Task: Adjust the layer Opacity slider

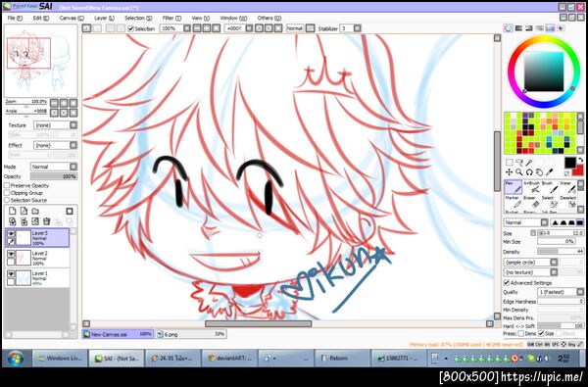Action: click(54, 176)
